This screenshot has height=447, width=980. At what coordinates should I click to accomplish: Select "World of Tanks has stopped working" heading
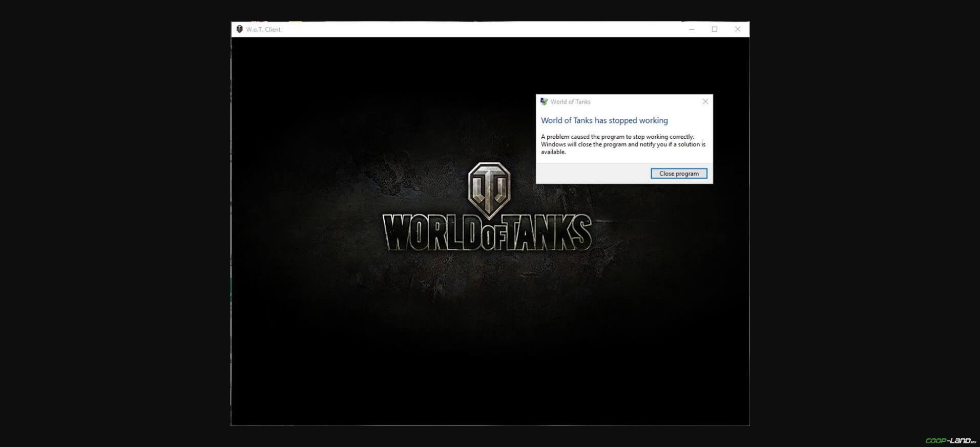tap(604, 120)
